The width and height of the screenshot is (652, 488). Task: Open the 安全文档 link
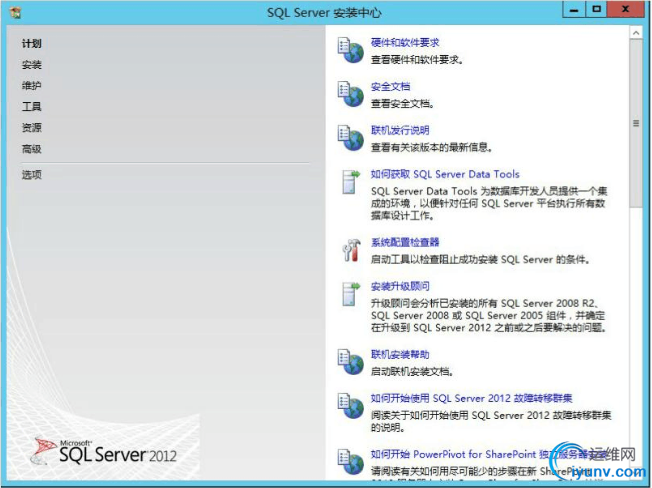point(390,86)
